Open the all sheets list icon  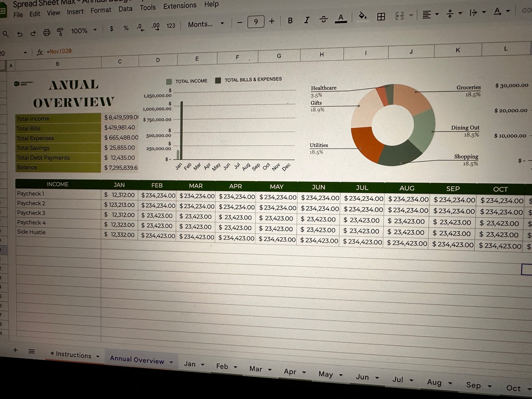(x=31, y=351)
